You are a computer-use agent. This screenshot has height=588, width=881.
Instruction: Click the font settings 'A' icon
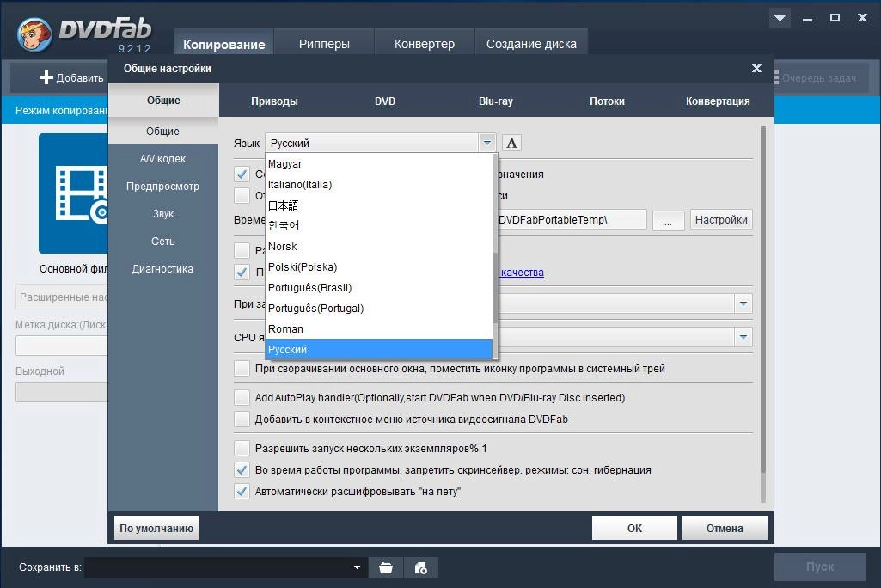511,143
